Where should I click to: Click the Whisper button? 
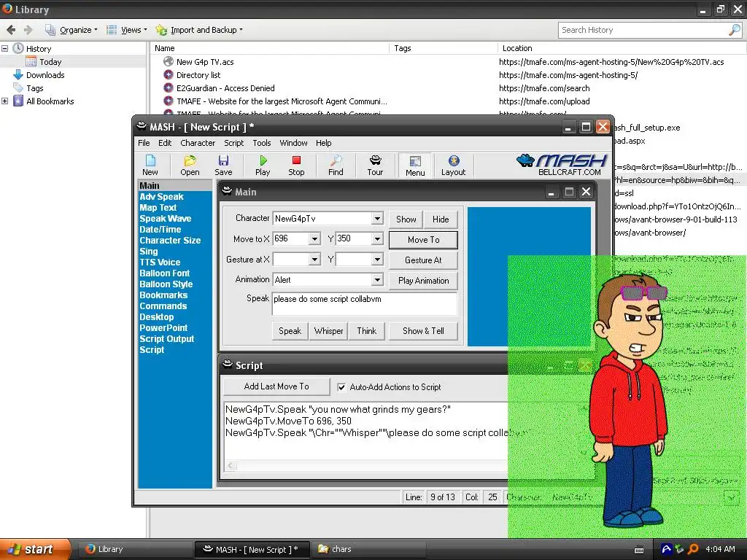point(328,331)
